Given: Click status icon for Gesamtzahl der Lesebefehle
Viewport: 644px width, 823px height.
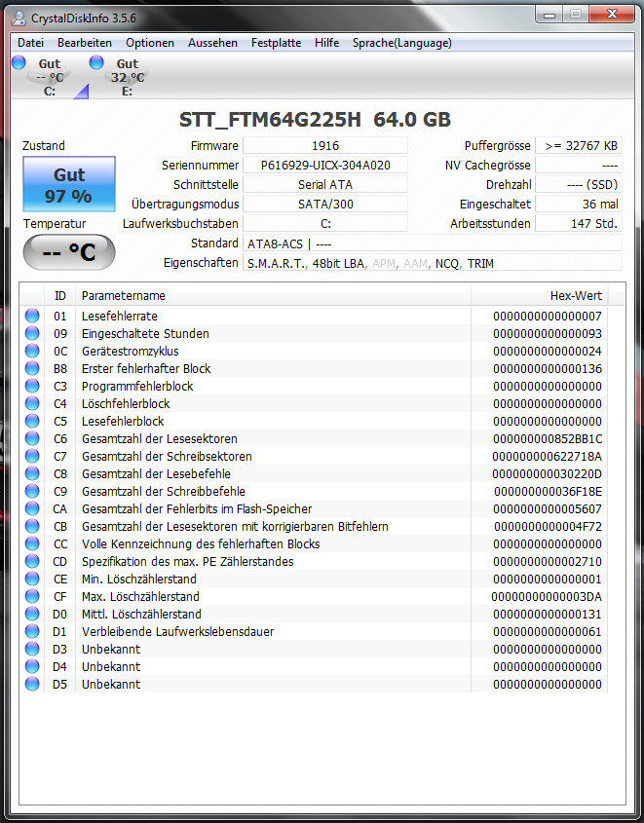Looking at the screenshot, I should click(x=32, y=473).
